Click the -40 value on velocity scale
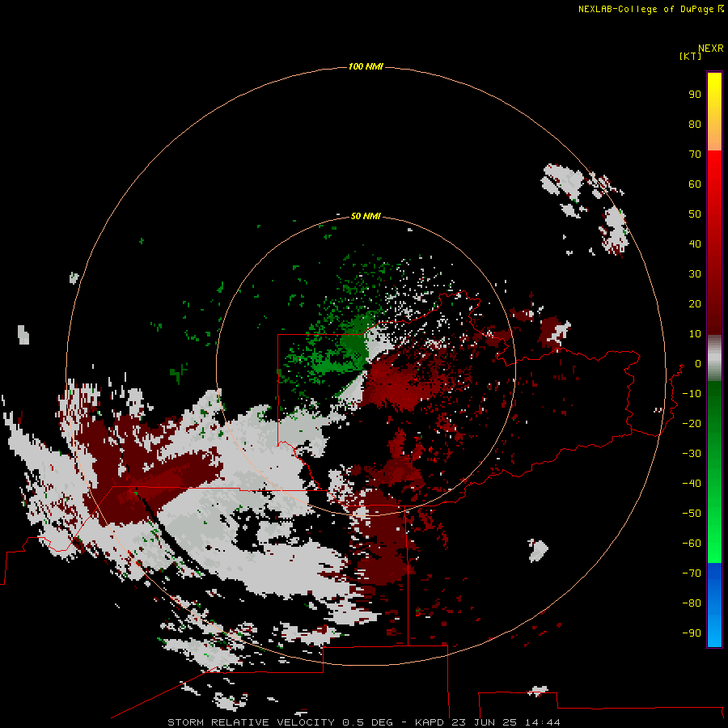The height and width of the screenshot is (728, 728). 692,484
